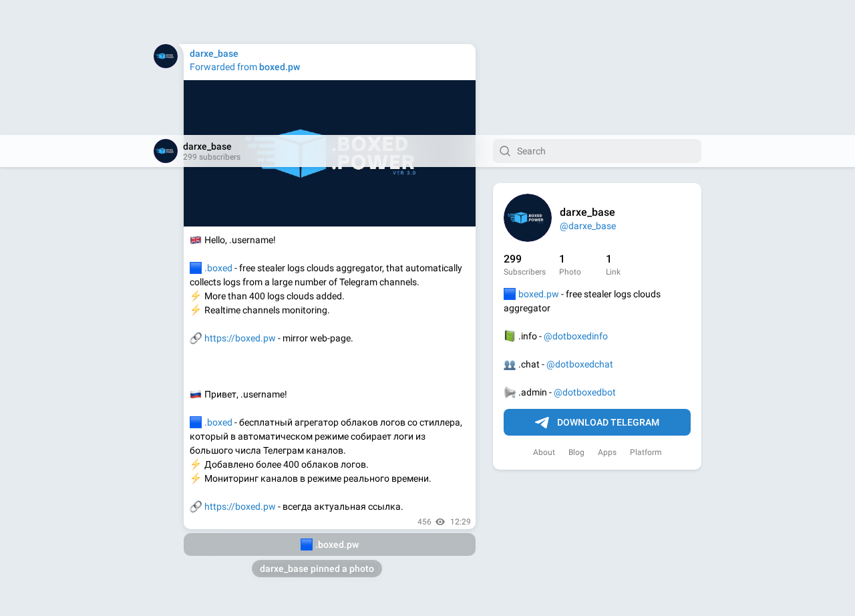Screen dimensions: 855x616
Task: Click the Telegram paper plane icon
Action: point(542,422)
